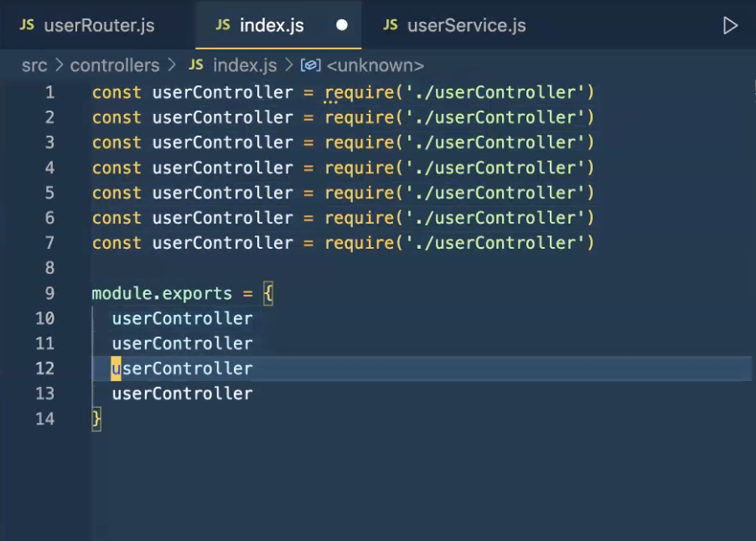This screenshot has height=541, width=756.
Task: Click module.exports on line 9
Action: pos(162,293)
